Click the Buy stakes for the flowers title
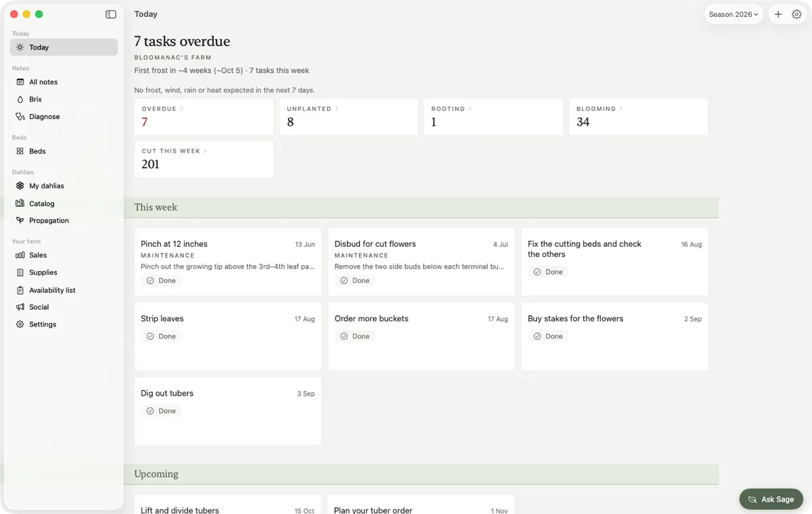The height and width of the screenshot is (514, 812). [x=575, y=319]
